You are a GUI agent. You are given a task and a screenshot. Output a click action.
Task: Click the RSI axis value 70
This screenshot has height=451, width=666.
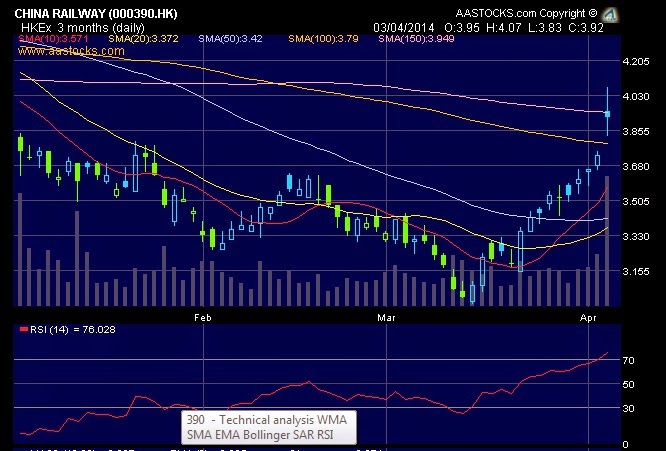[x=629, y=361]
